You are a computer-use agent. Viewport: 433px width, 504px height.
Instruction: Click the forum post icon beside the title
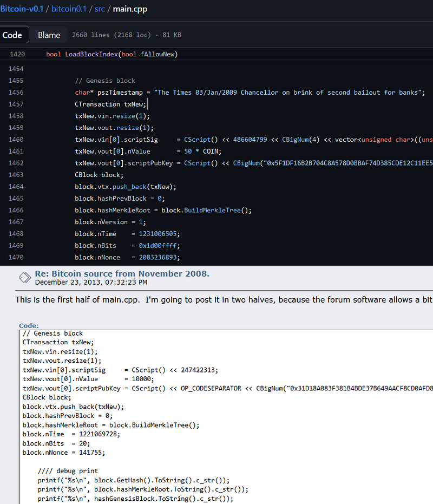(25, 278)
